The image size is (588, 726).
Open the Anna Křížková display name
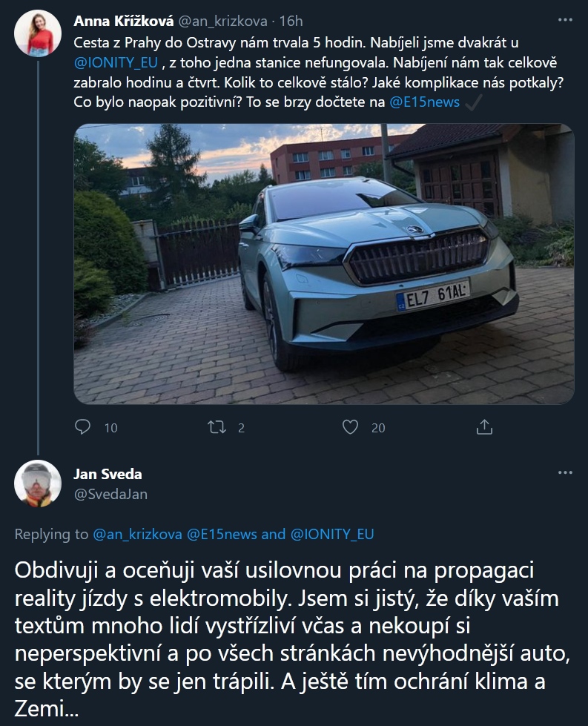[x=123, y=22]
